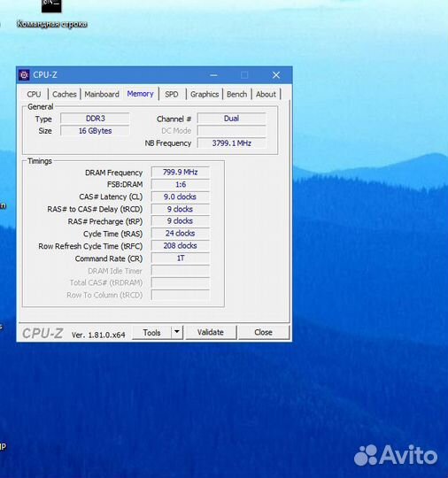Viewport: 448px width, 478px height.
Task: Expand the Tools dropdown arrow
Action: (177, 332)
